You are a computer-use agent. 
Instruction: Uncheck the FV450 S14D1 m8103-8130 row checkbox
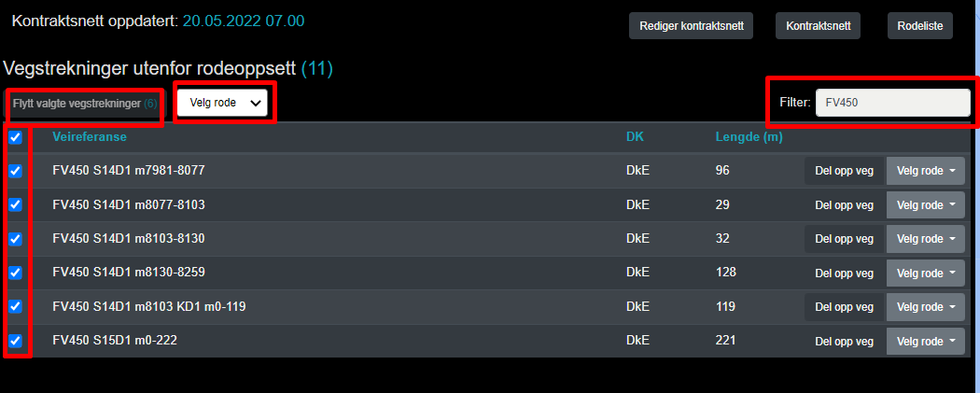[15, 239]
